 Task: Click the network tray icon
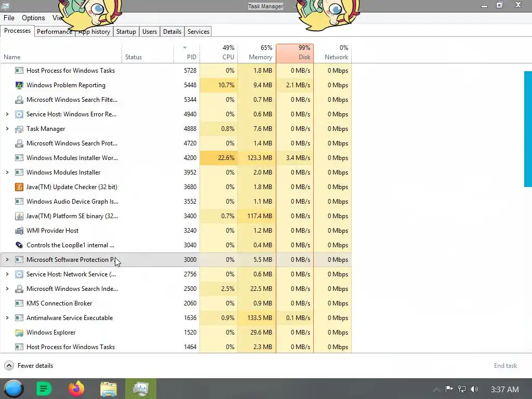[462, 389]
